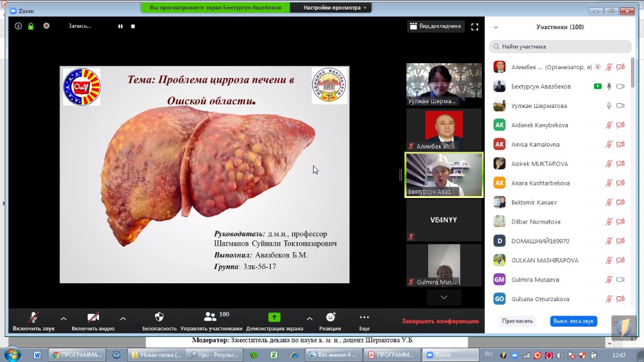The width and height of the screenshot is (644, 362).
Task: Open the Настройки просмотра dropdown
Action: point(335,7)
